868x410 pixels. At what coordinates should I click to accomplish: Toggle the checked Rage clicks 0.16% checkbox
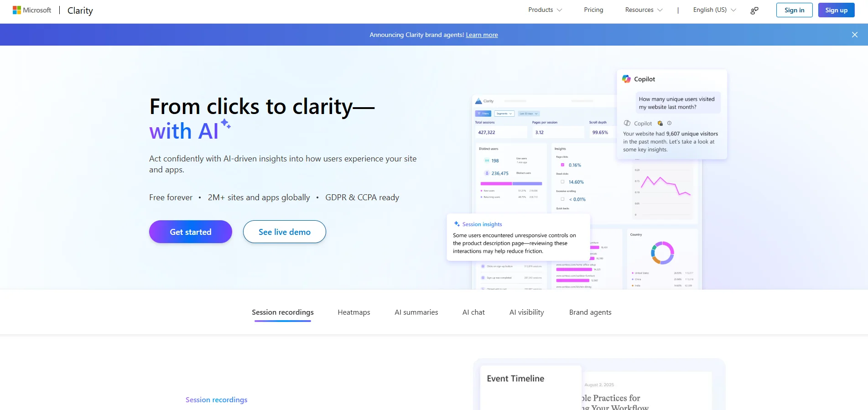pyautogui.click(x=562, y=165)
